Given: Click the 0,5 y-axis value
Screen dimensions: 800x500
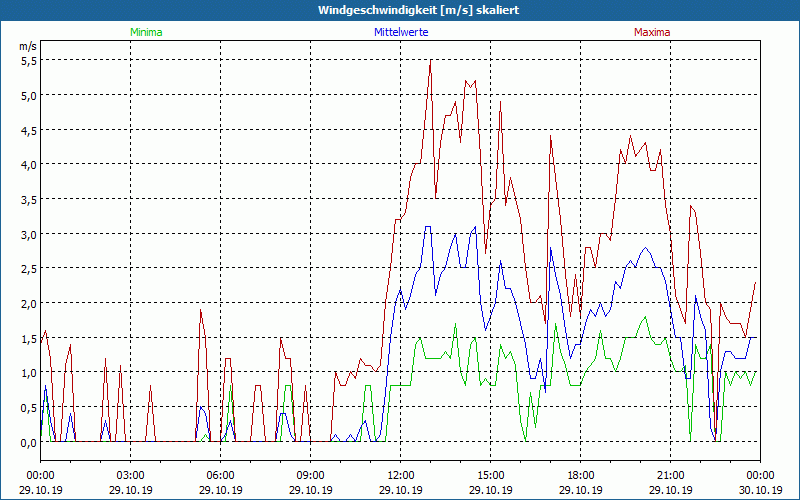Looking at the screenshot, I should click(x=29, y=408).
